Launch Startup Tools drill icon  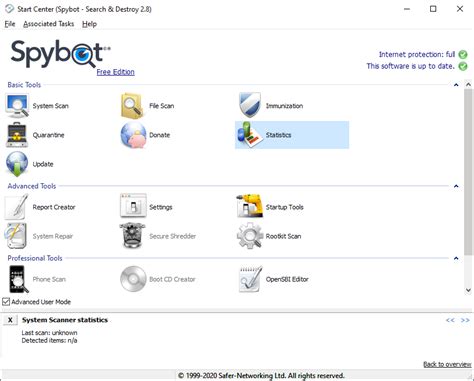coord(250,206)
